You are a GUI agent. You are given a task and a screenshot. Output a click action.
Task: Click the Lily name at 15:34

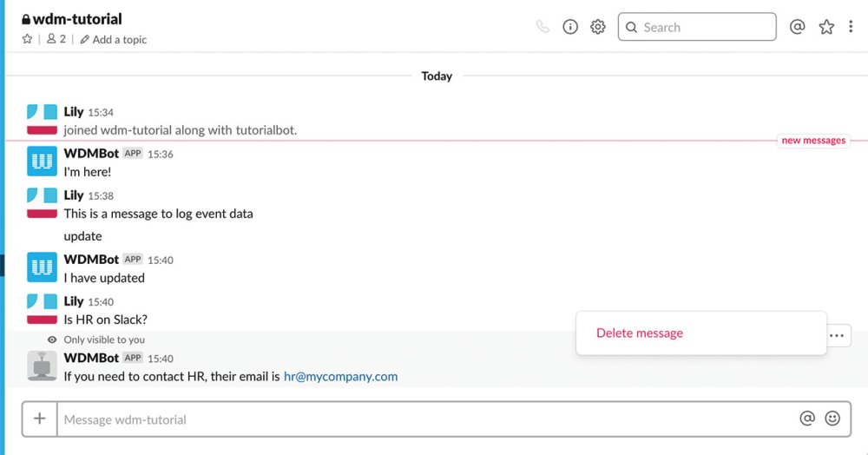pyautogui.click(x=74, y=112)
